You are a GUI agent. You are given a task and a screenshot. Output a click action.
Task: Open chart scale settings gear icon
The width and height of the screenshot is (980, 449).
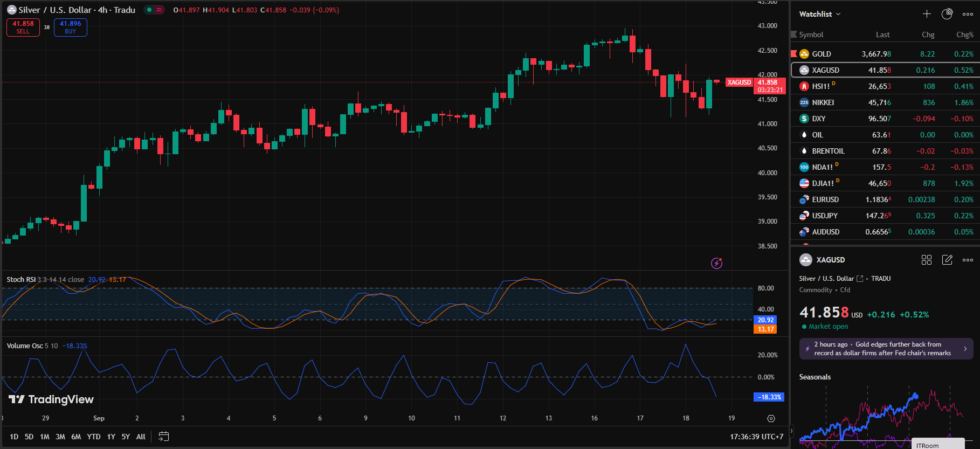pyautogui.click(x=771, y=418)
